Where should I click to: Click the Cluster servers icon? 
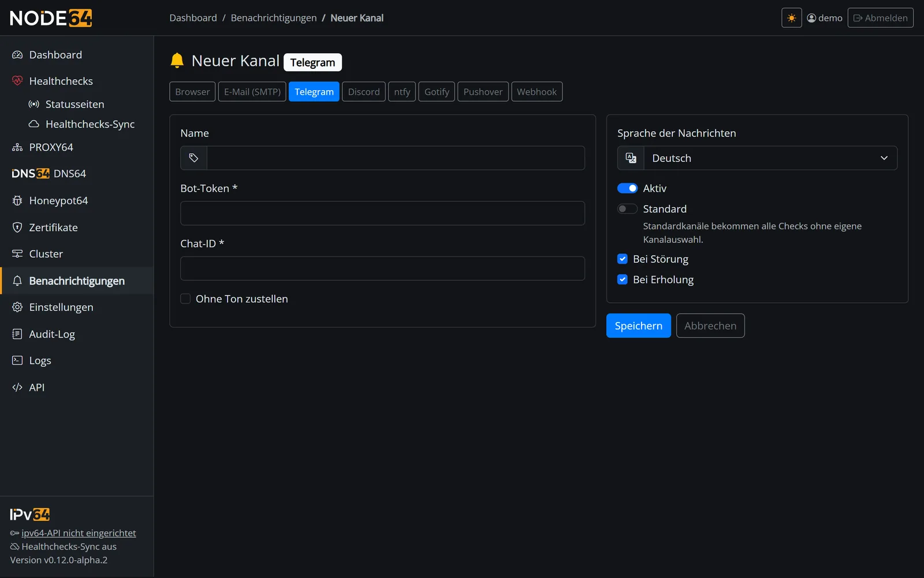click(17, 254)
